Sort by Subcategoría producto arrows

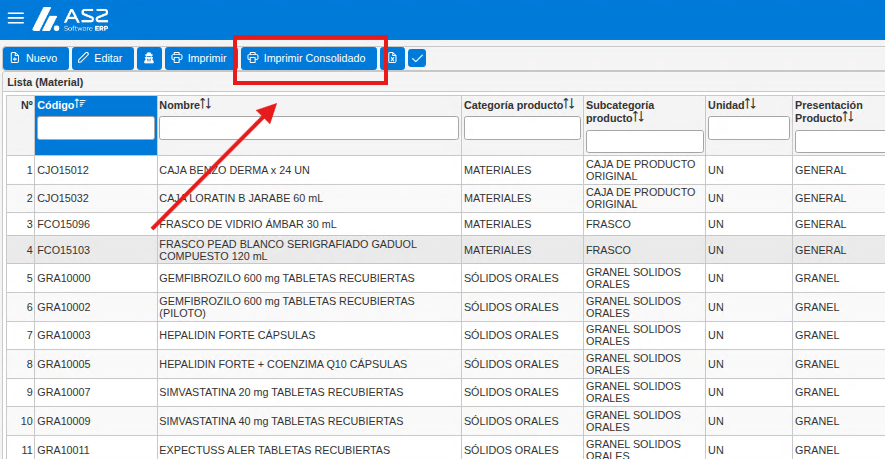638,117
